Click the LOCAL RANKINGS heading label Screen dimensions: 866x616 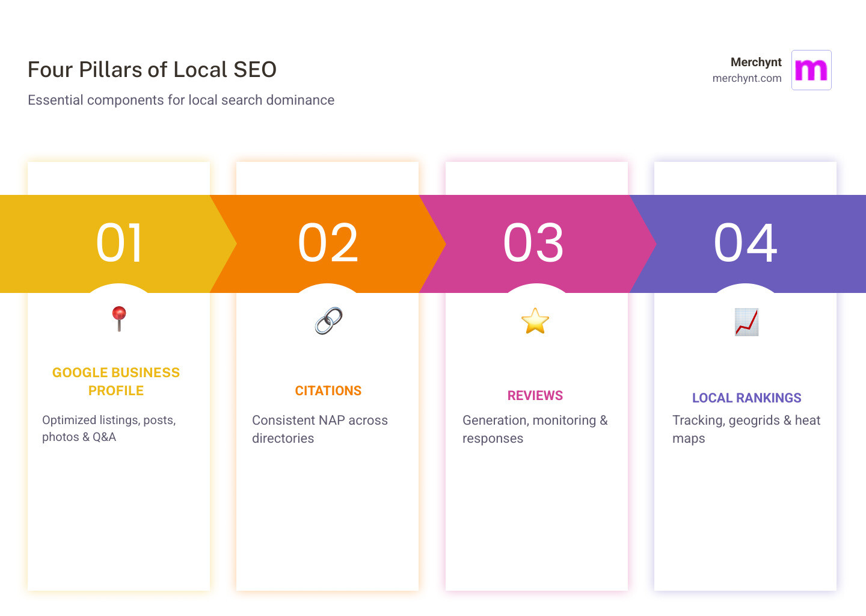[x=746, y=398]
